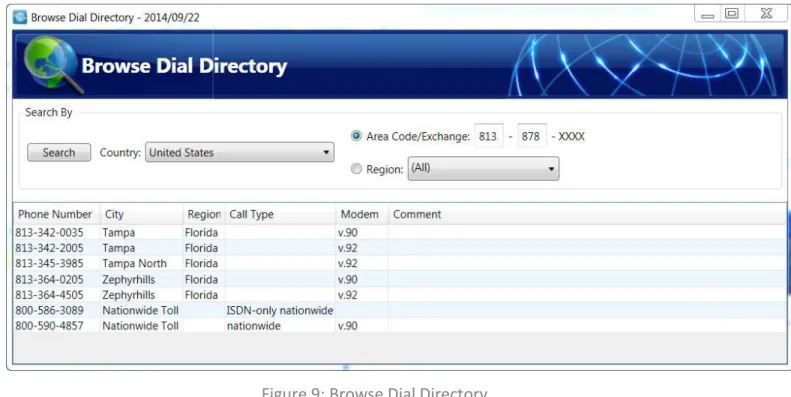791x397 pixels.
Task: Minimize the Browse Dial Directory window
Action: point(707,15)
